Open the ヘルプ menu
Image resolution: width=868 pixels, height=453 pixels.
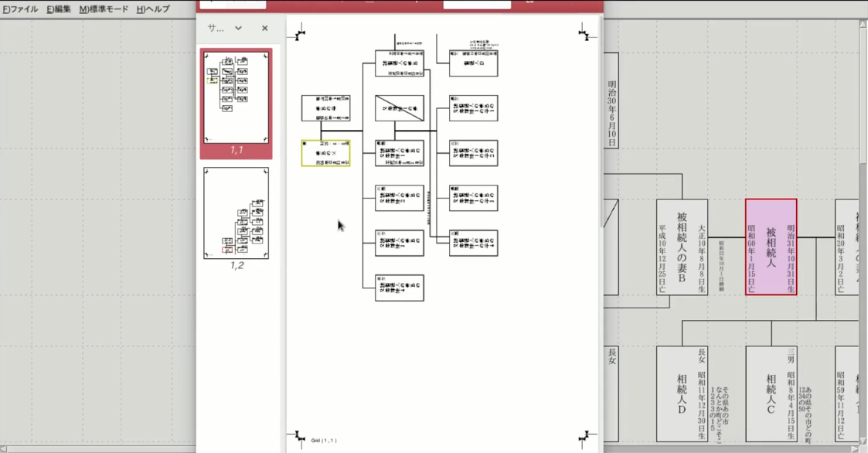coord(153,9)
